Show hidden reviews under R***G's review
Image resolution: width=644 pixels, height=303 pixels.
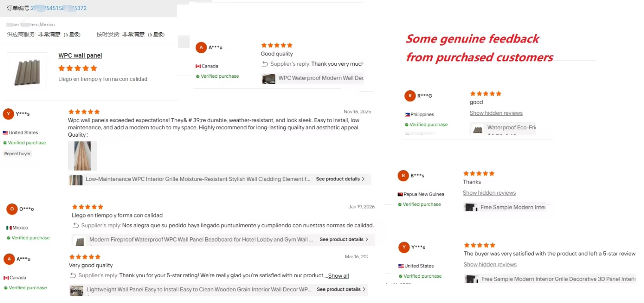coord(496,113)
